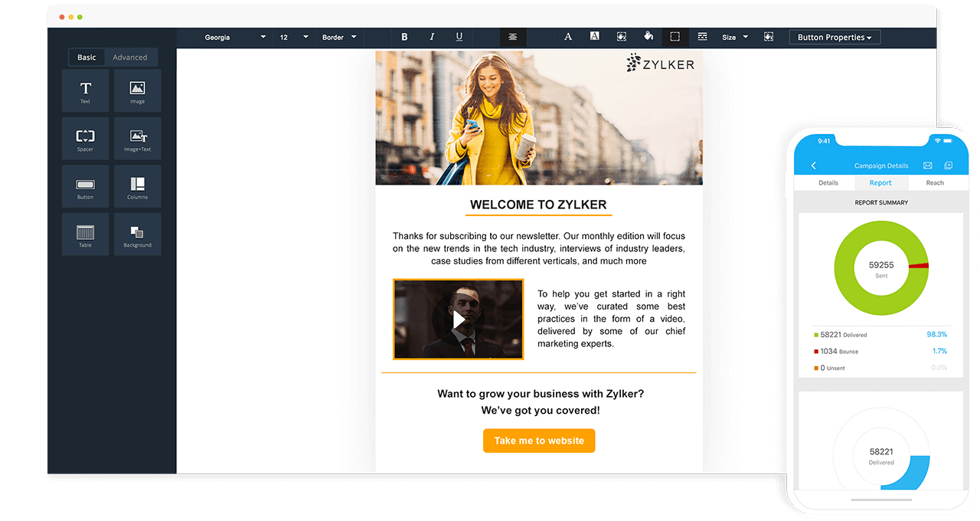Open the Button Properties dropdown

point(835,37)
